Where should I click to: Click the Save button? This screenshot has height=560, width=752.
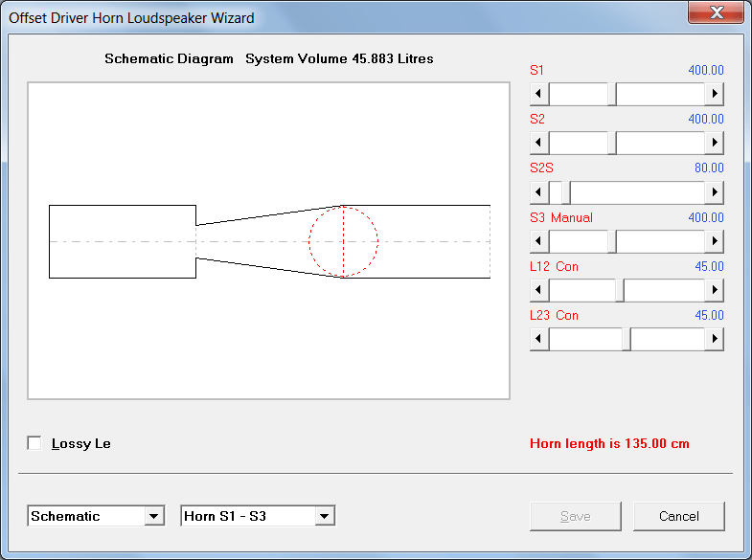pyautogui.click(x=576, y=516)
